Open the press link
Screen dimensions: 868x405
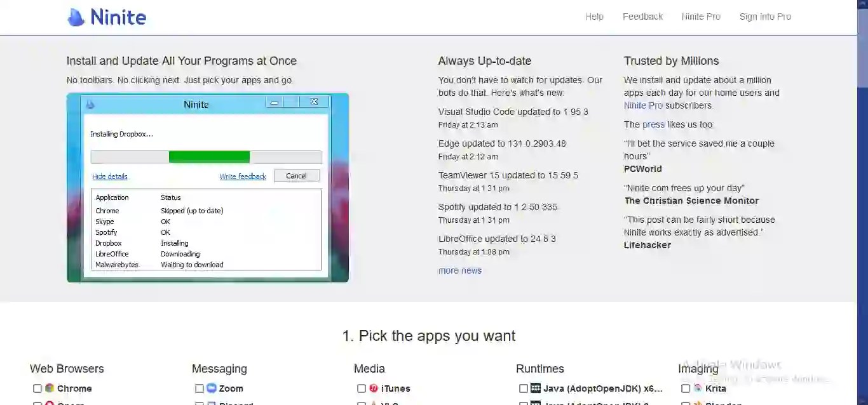pyautogui.click(x=653, y=124)
